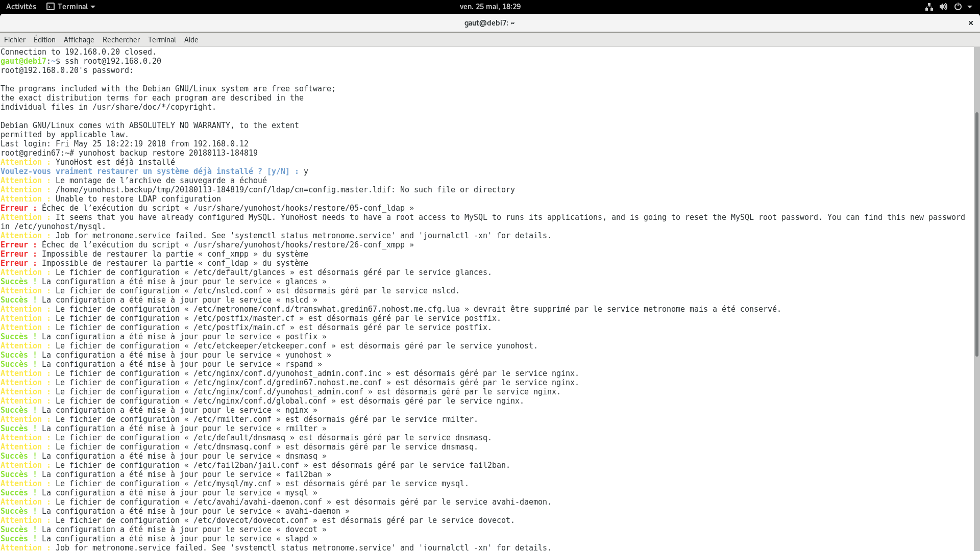
Task: Click the terminal vertical scrollbar
Action: tap(977, 235)
